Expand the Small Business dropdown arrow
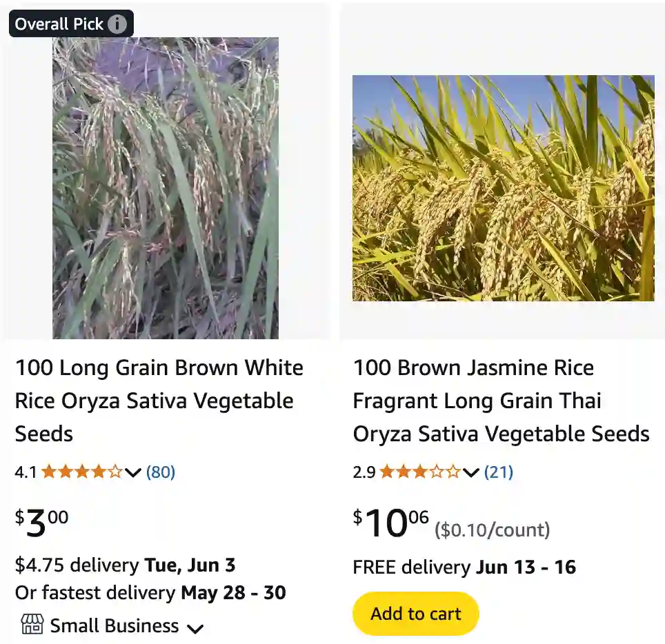 click(195, 627)
